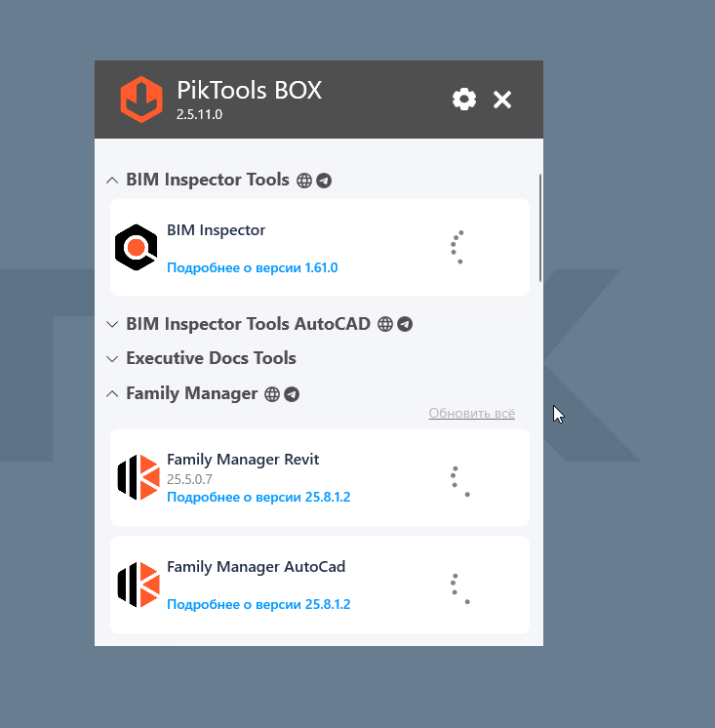Expand the Executive Docs Tools section
This screenshot has width=715, height=728.
point(112,359)
